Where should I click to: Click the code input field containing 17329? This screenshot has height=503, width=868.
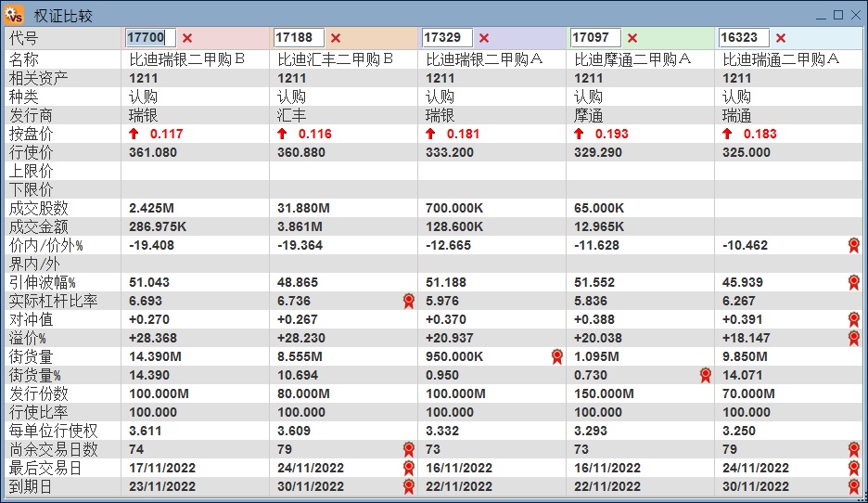(x=447, y=38)
